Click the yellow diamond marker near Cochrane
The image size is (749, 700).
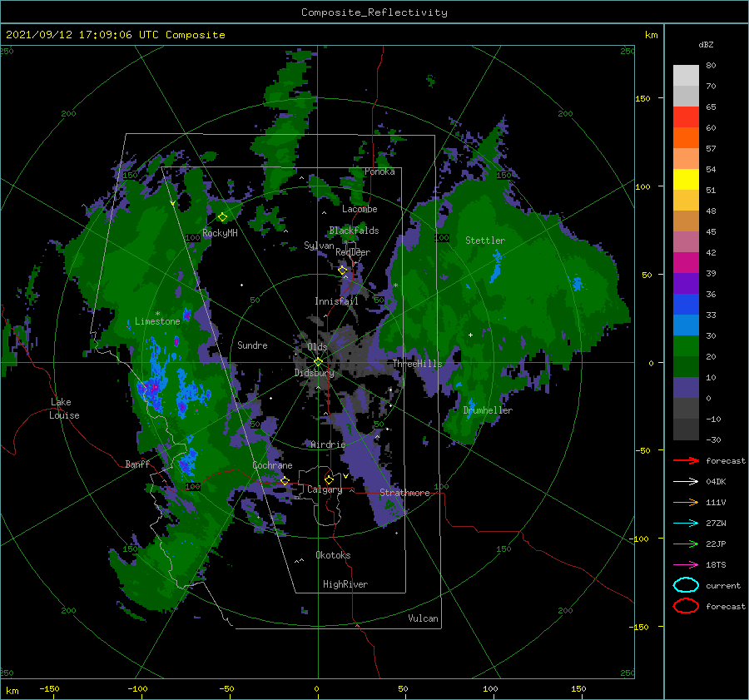285,480
